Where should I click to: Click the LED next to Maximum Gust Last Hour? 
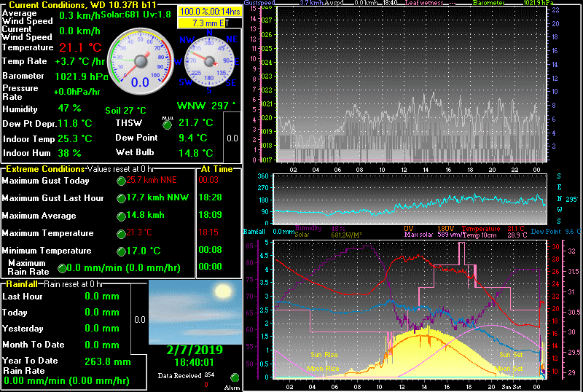tap(121, 198)
